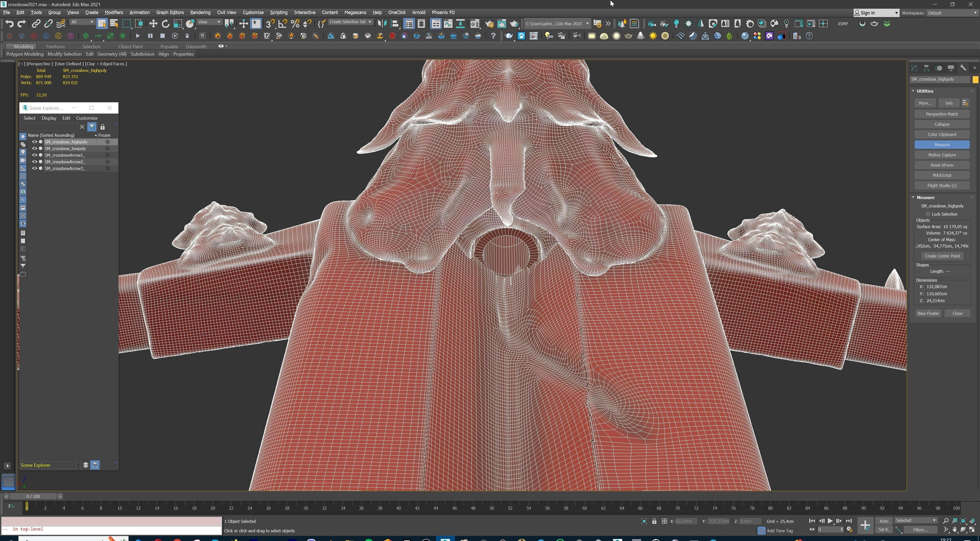Screen dimensions: 980x541
Task: Click the New Floater button
Action: pyautogui.click(x=928, y=313)
